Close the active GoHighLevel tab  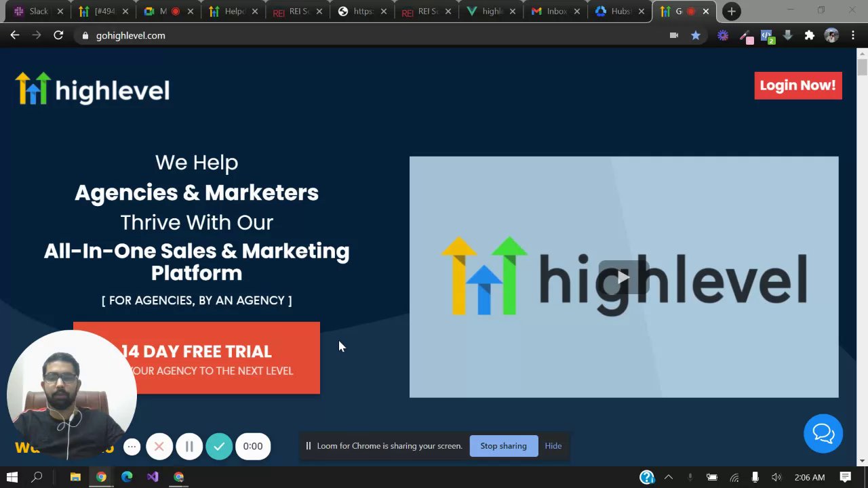click(706, 12)
